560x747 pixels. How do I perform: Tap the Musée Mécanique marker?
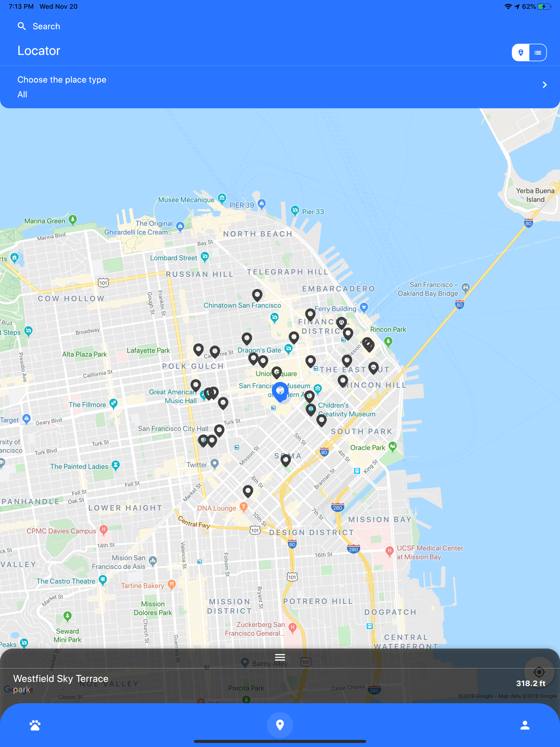pyautogui.click(x=222, y=198)
